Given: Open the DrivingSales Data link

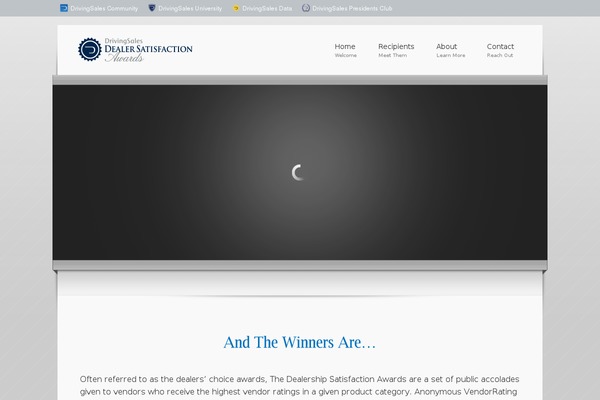Looking at the screenshot, I should tap(267, 8).
